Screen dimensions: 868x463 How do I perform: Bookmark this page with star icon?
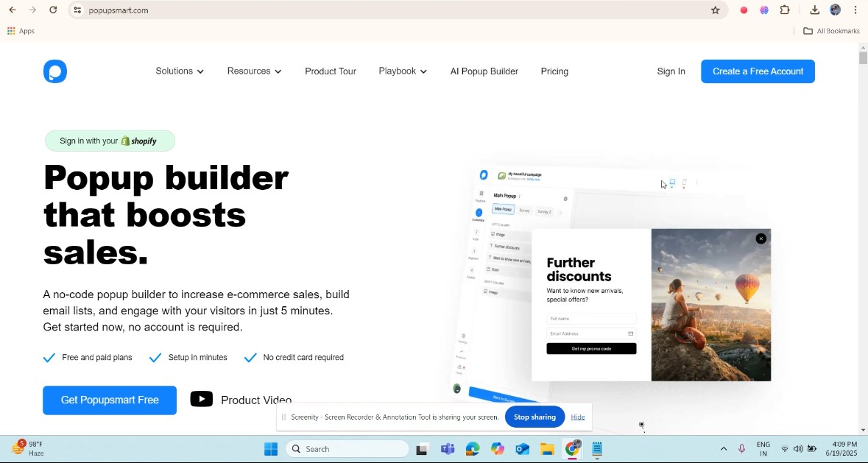(715, 10)
